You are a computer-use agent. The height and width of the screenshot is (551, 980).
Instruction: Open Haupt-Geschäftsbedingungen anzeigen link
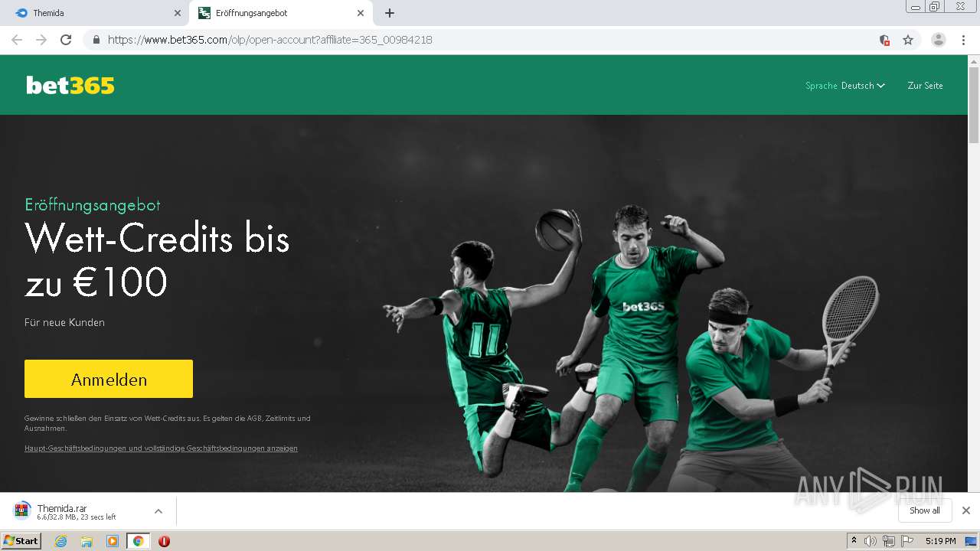click(161, 448)
